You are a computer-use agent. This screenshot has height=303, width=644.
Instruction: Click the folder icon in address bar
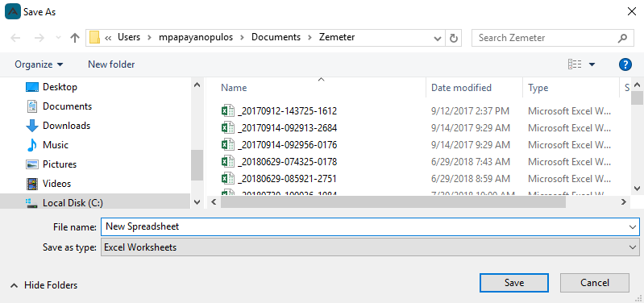(95, 37)
